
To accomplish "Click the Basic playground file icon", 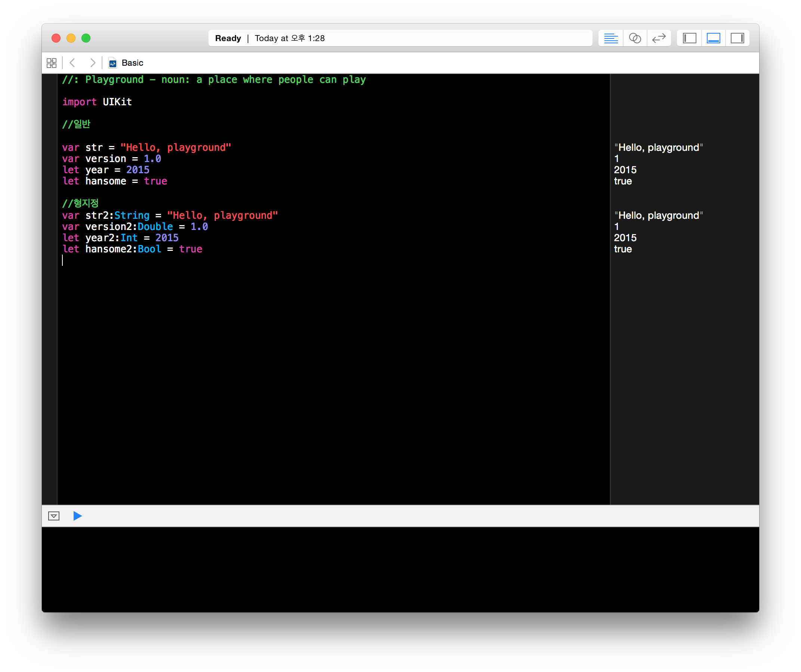I will 112,63.
